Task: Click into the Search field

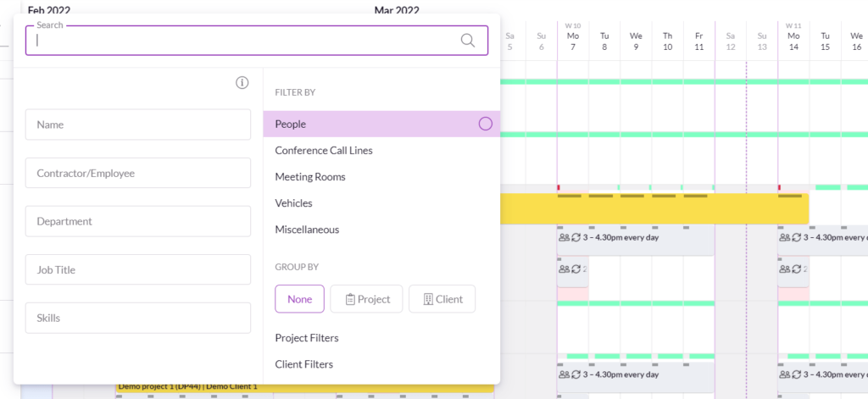Action: pyautogui.click(x=246, y=40)
